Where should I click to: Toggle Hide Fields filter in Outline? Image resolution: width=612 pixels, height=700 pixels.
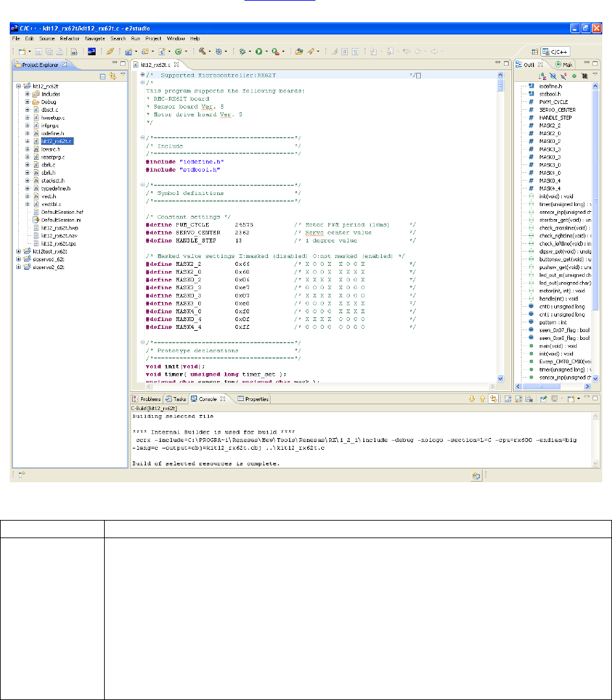click(x=553, y=76)
